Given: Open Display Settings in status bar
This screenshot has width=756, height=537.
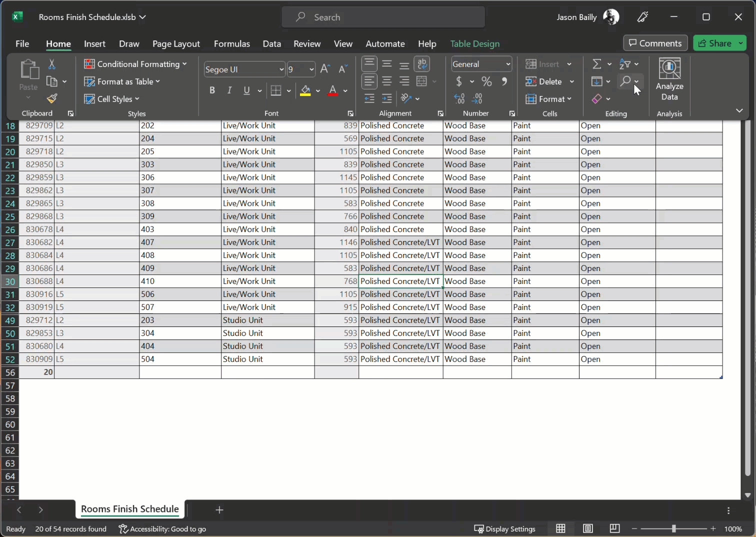Looking at the screenshot, I should [504, 529].
